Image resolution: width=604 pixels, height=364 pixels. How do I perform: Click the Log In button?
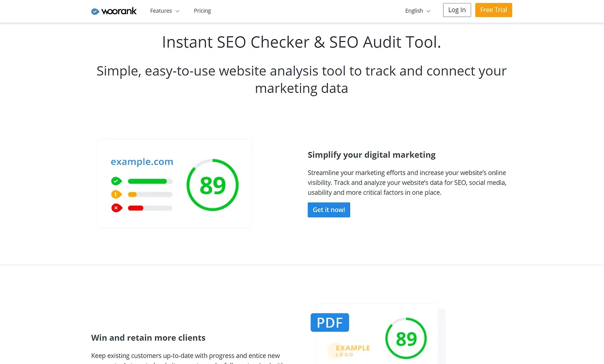(457, 10)
